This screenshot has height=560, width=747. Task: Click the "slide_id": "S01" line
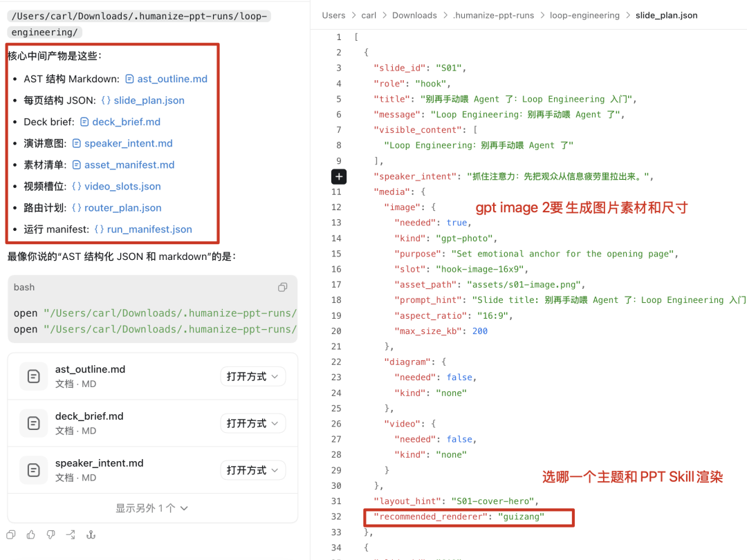coord(420,68)
